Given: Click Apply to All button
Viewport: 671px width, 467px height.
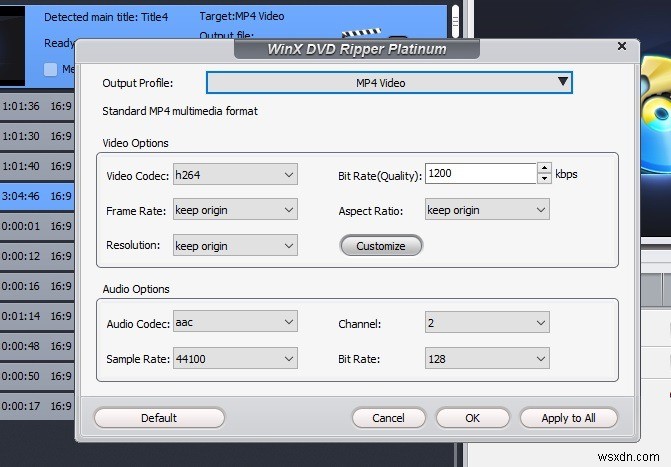Looking at the screenshot, I should tap(569, 418).
